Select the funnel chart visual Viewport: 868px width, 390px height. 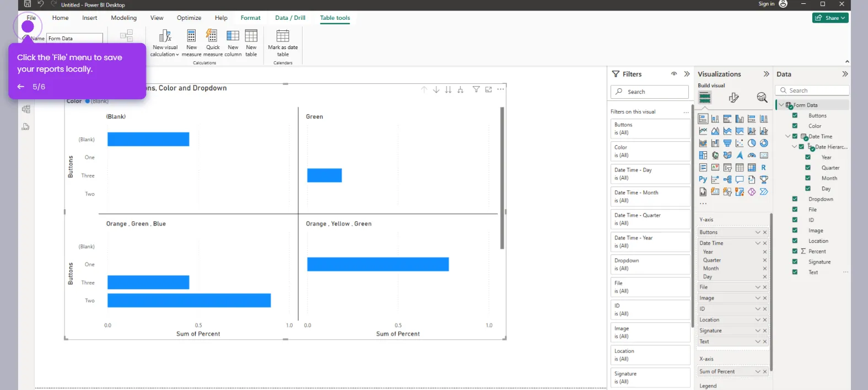tap(727, 143)
